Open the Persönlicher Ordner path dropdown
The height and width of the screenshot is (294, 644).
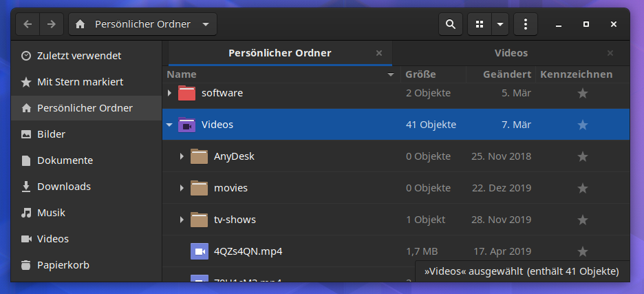pos(206,24)
